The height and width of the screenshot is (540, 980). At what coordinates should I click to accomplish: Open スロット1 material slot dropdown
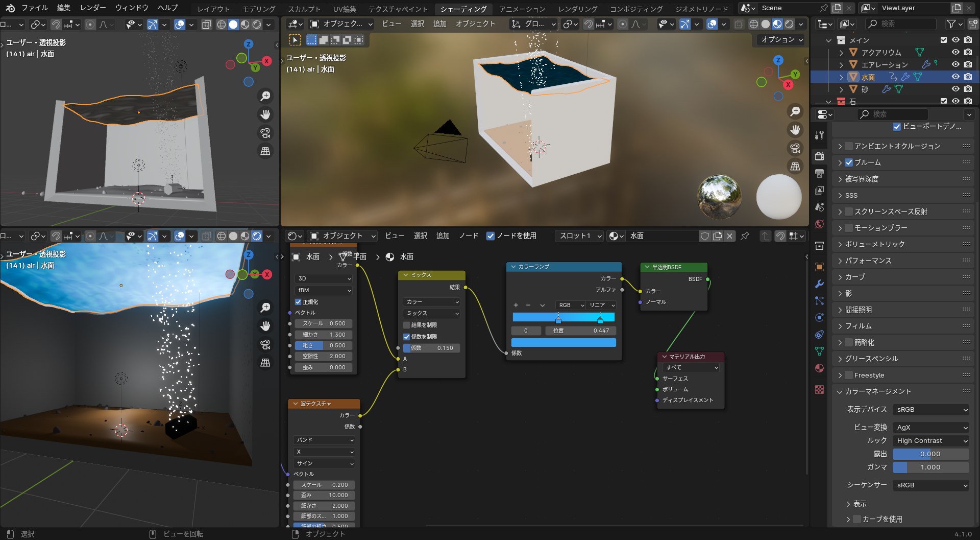pos(580,236)
